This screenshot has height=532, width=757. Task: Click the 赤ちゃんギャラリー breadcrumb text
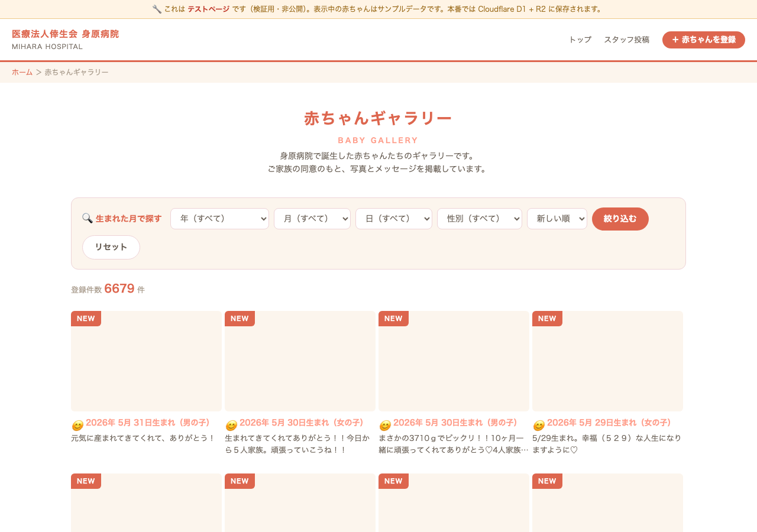coord(76,72)
